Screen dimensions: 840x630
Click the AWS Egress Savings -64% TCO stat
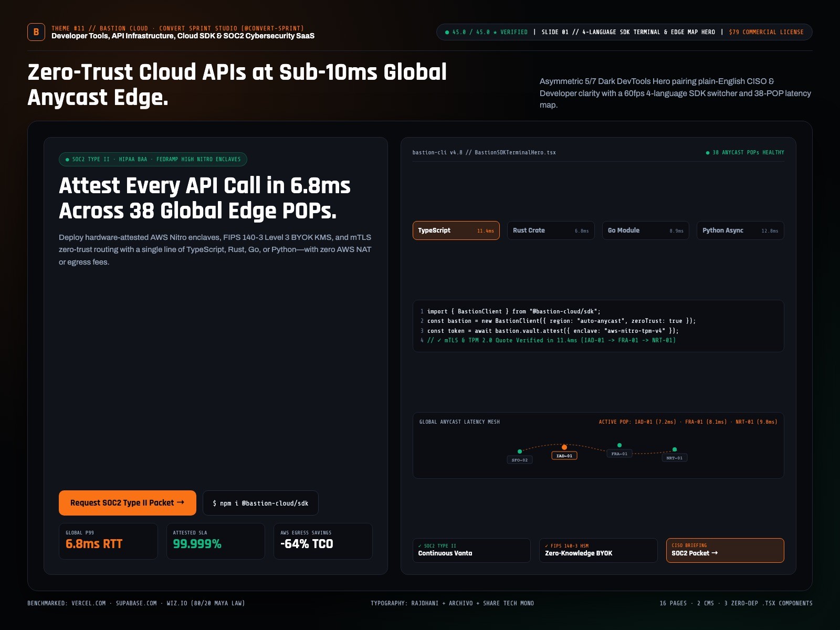tap(323, 541)
